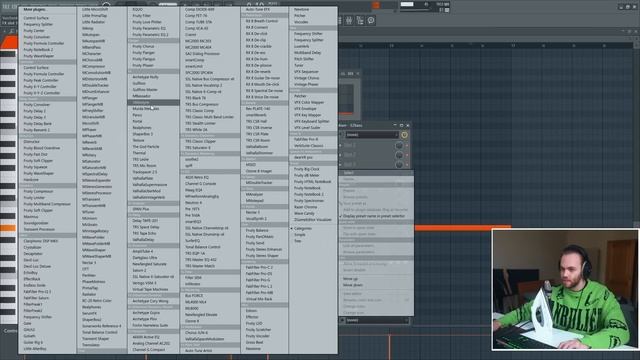
Task: Toggle Display preset name in preset selector
Action: (374, 216)
